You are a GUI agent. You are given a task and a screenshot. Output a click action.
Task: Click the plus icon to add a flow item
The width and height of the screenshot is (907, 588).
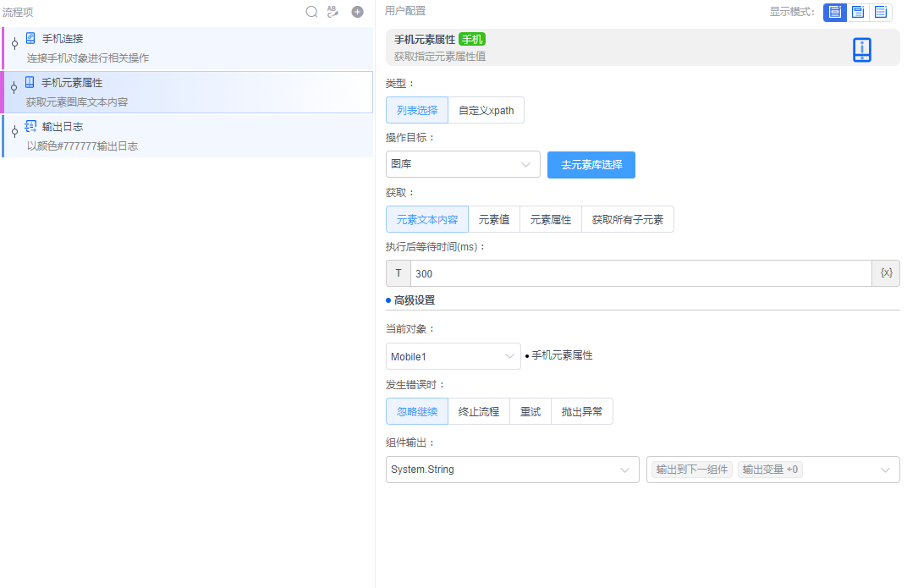(356, 12)
